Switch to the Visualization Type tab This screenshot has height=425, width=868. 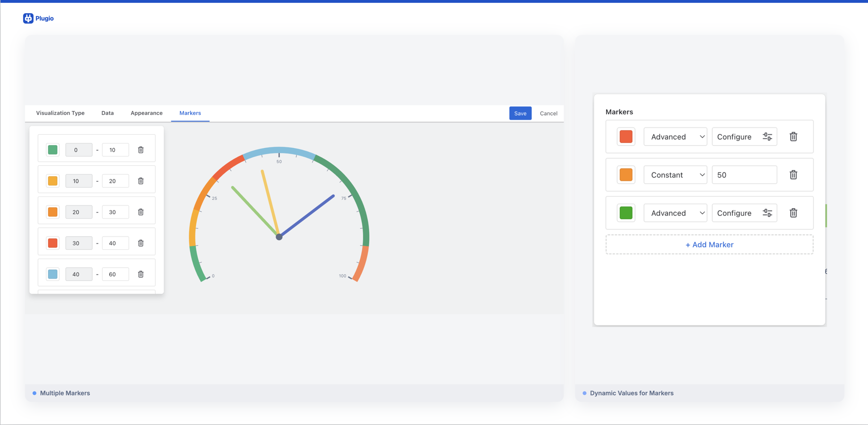tap(61, 113)
